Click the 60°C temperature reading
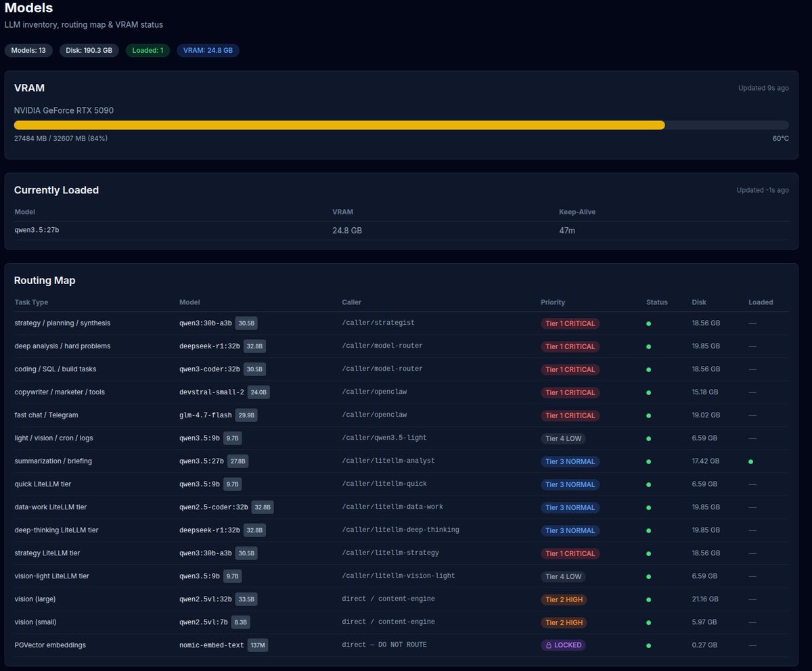The image size is (812, 671). [x=781, y=138]
